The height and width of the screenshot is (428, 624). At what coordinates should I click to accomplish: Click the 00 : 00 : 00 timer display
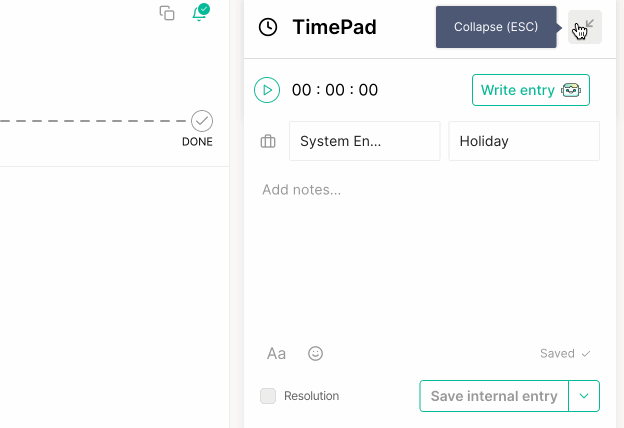pos(335,90)
